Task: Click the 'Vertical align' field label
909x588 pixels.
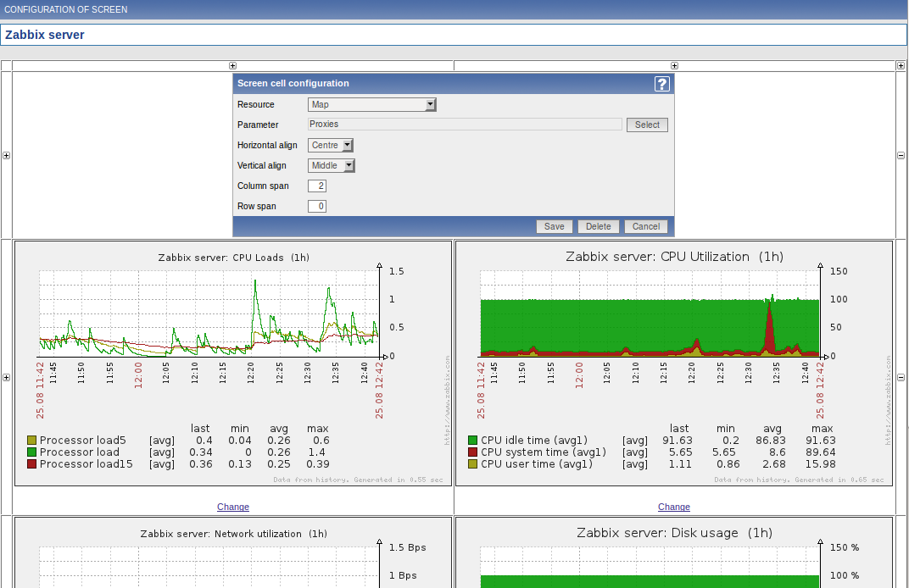Action: (x=261, y=166)
